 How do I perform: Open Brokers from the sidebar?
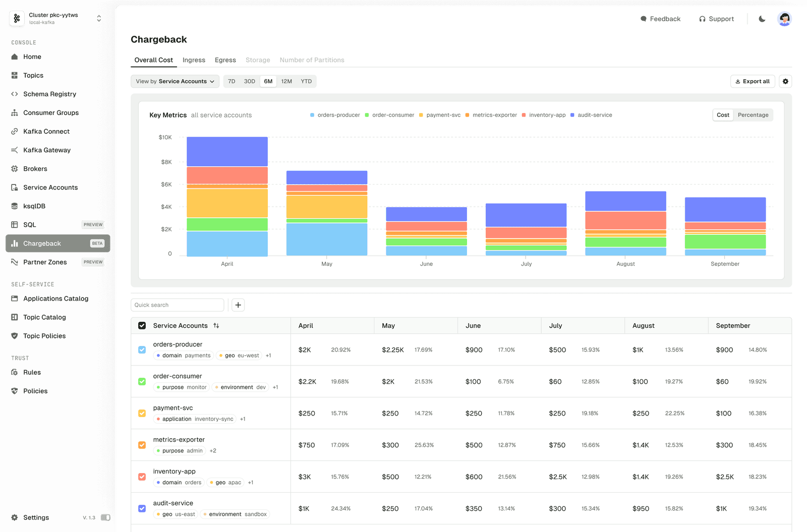(x=35, y=169)
